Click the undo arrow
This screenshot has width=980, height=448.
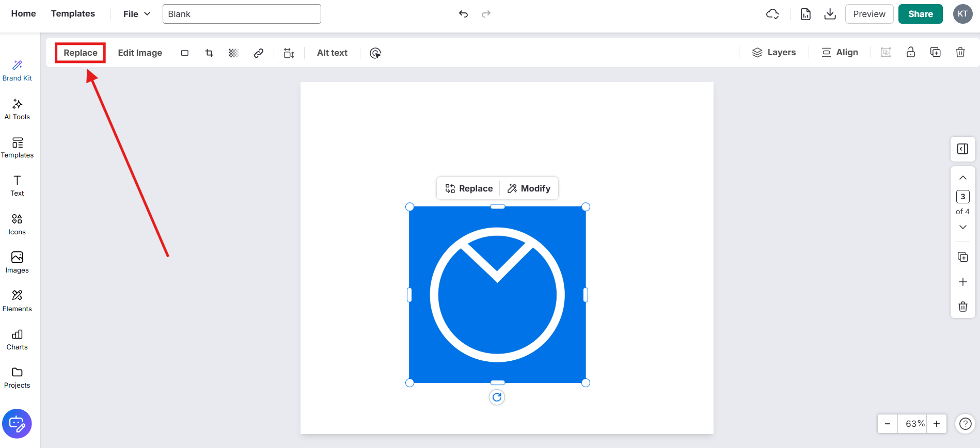click(463, 14)
